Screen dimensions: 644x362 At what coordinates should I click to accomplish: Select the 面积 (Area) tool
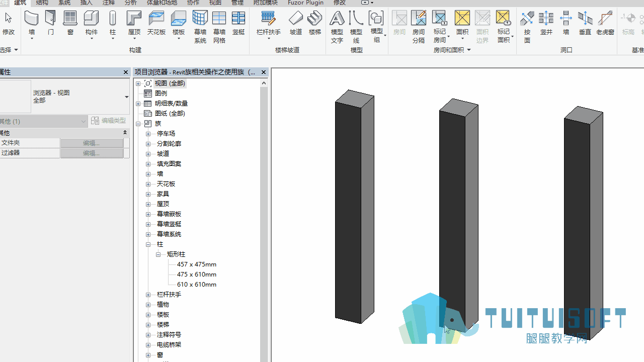coord(462,24)
